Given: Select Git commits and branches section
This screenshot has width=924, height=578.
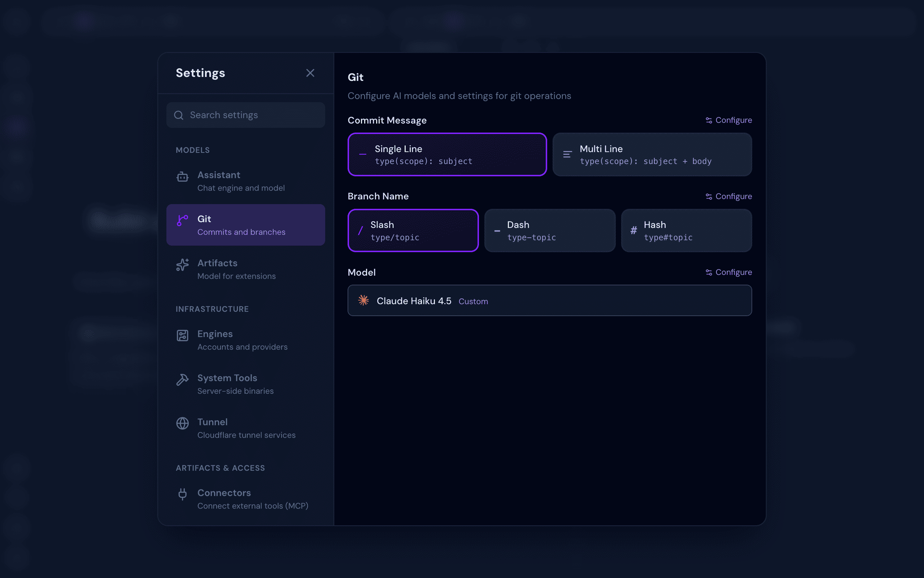Looking at the screenshot, I should 245,225.
